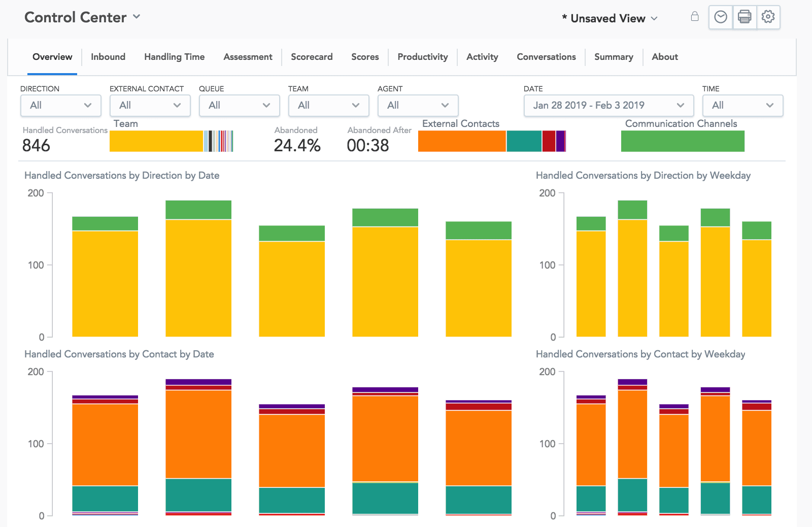Select the Scorecard tab

pos(312,57)
